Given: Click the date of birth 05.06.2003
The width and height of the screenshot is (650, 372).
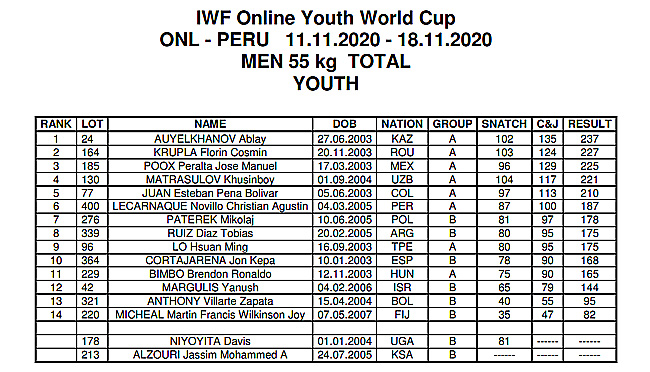Looking at the screenshot, I should tap(344, 193).
